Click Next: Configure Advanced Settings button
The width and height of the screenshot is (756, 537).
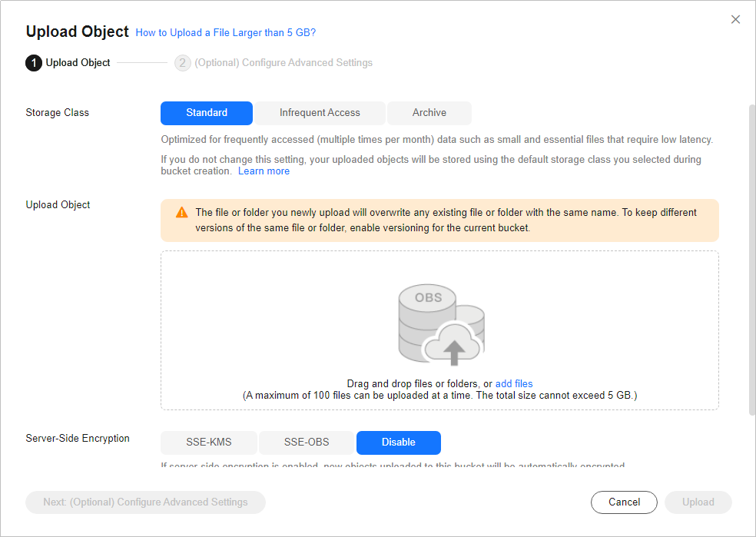pos(146,502)
